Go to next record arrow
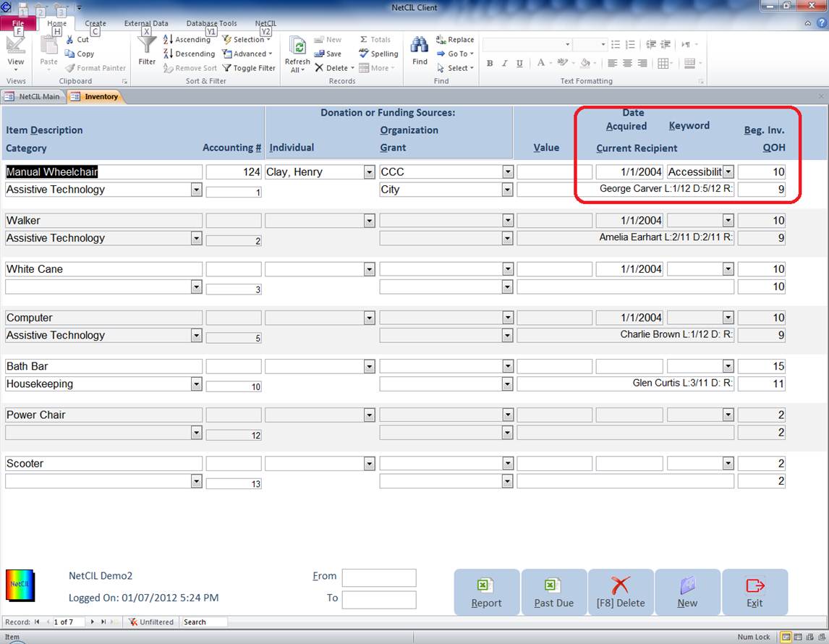 [93, 622]
